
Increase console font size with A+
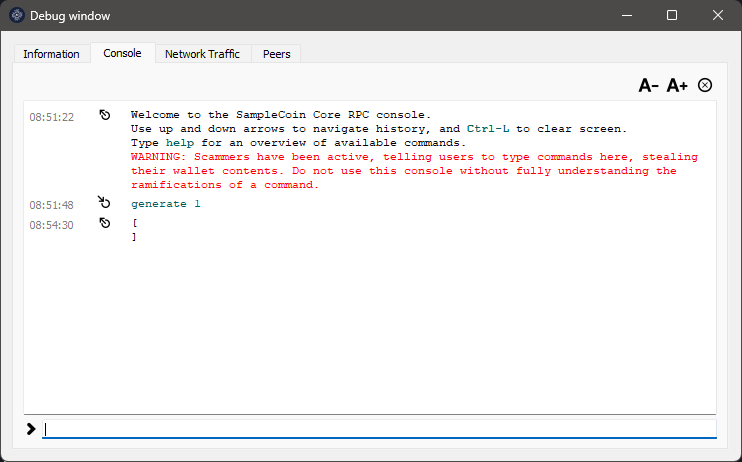click(677, 86)
